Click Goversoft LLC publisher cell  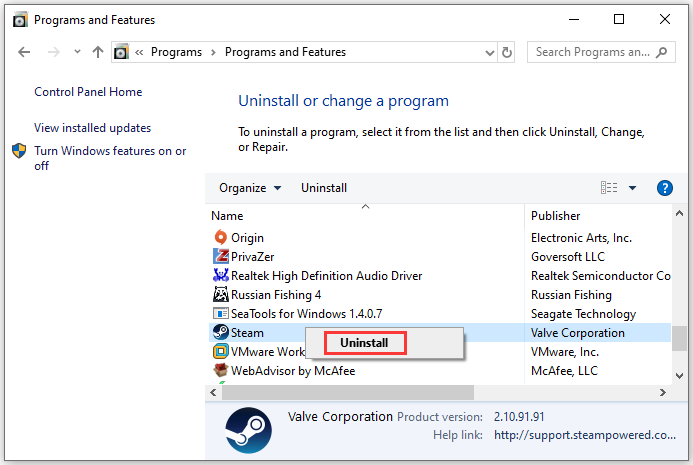click(x=568, y=257)
